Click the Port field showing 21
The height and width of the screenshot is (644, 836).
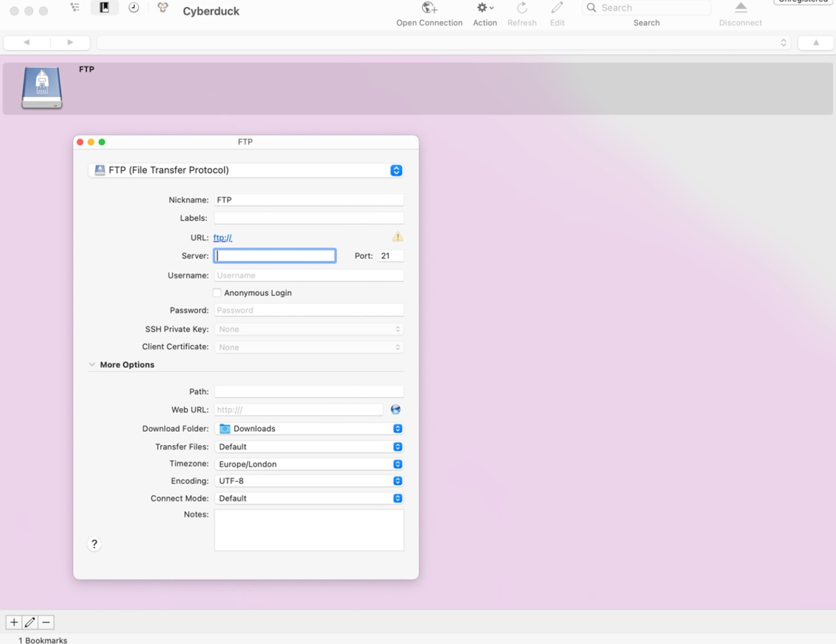pyautogui.click(x=391, y=256)
